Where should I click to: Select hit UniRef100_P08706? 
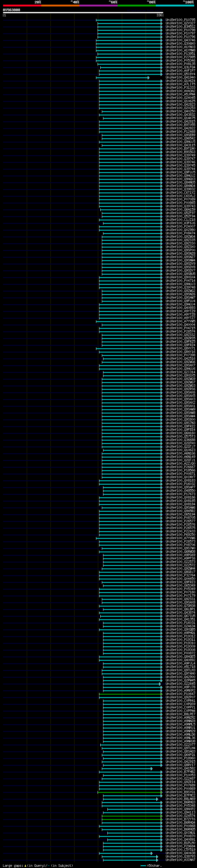(x=180, y=545)
